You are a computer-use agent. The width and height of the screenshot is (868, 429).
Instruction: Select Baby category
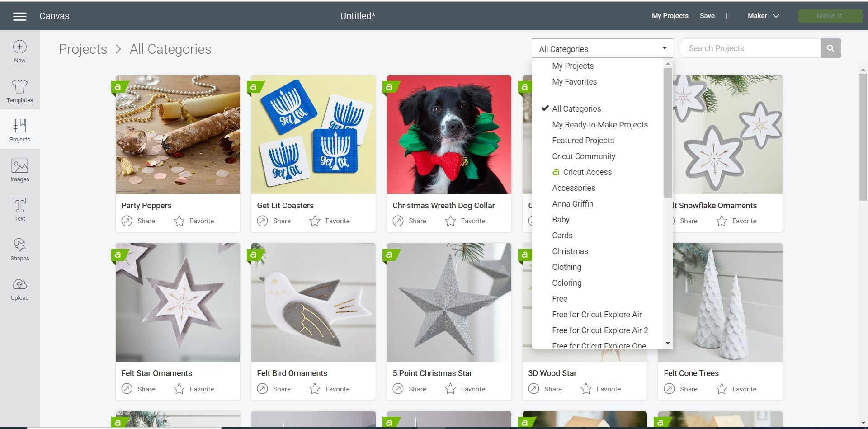561,220
